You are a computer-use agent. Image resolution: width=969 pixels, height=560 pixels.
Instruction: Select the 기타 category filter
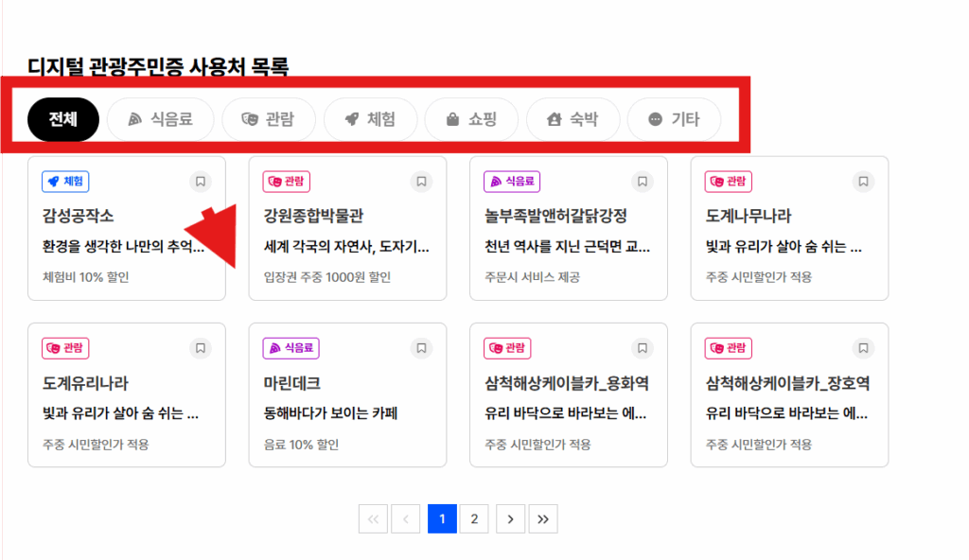(674, 119)
